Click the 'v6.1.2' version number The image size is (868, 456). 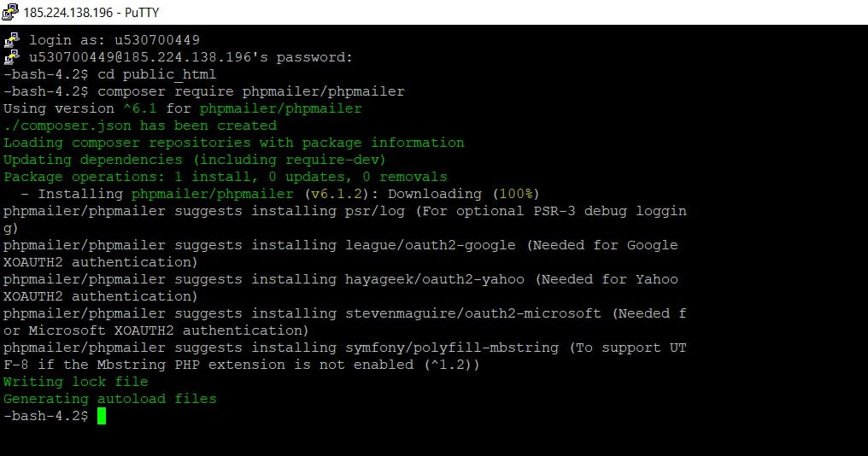click(337, 194)
